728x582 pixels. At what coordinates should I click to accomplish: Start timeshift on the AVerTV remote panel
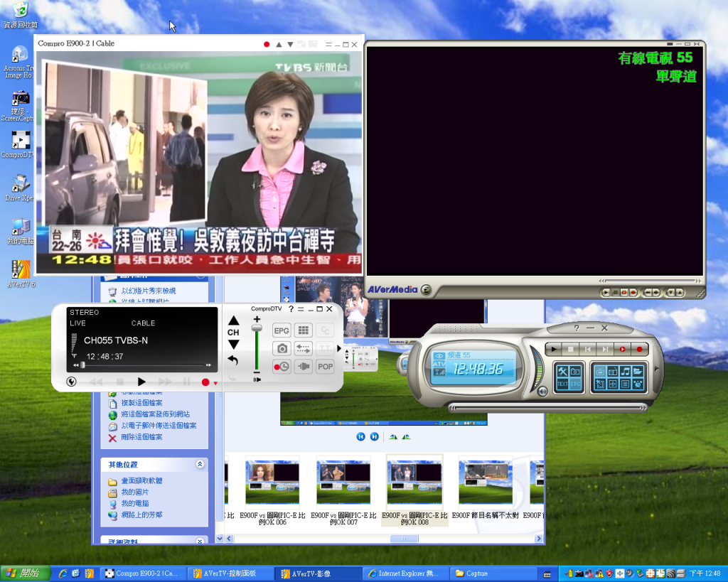point(622,349)
